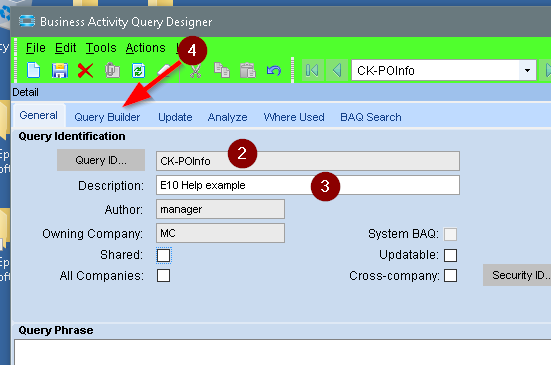This screenshot has width=551, height=365.
Task: Open the File menu
Action: [x=35, y=48]
